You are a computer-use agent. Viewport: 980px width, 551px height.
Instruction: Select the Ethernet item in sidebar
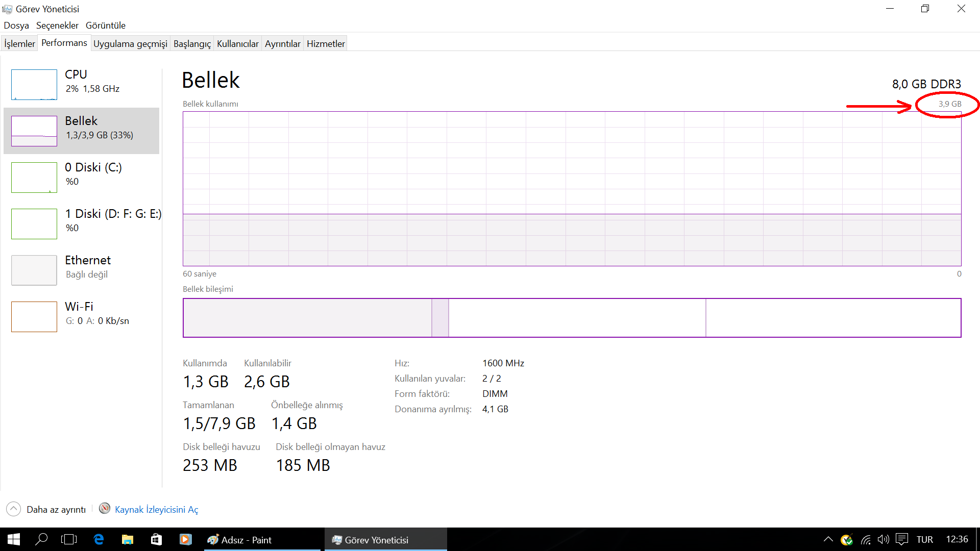tap(82, 270)
